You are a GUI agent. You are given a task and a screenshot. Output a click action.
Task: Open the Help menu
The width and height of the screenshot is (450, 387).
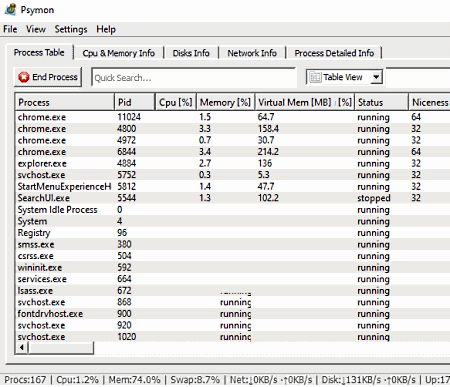coord(106,29)
